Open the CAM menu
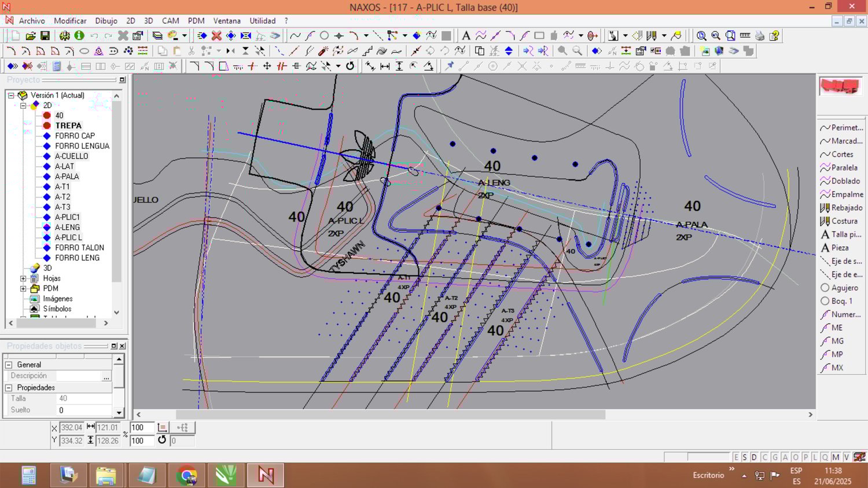This screenshot has width=868, height=488. pyautogui.click(x=170, y=21)
